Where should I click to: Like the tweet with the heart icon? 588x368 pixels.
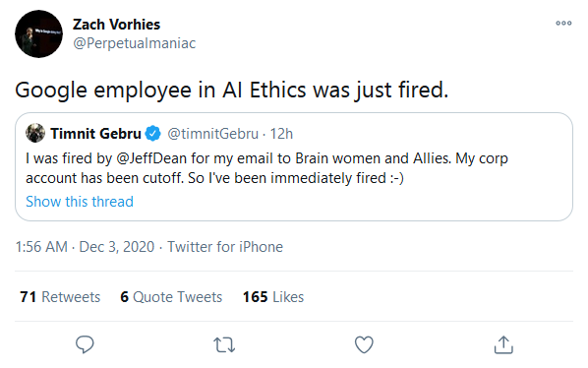coord(364,344)
